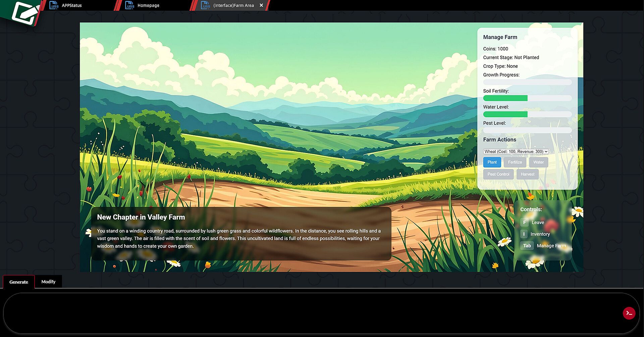Click the Tab key Manage Farm icon
644x337 pixels.
[527, 246]
